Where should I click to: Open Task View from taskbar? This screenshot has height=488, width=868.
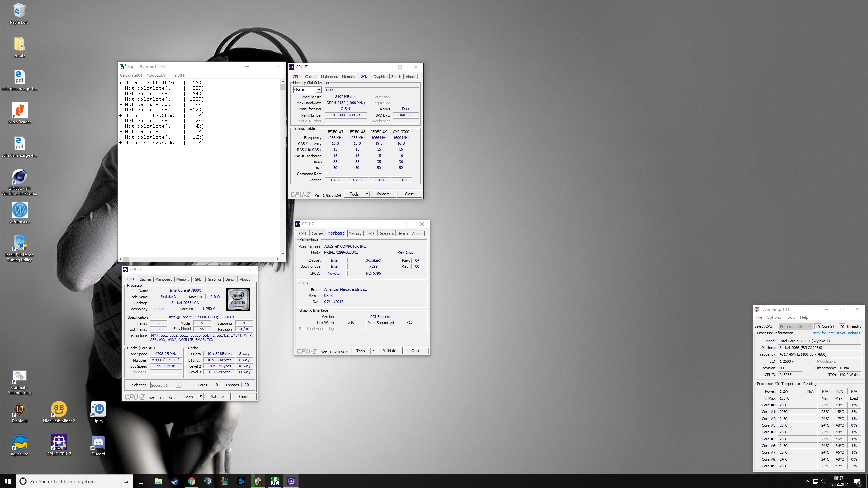pos(141,481)
